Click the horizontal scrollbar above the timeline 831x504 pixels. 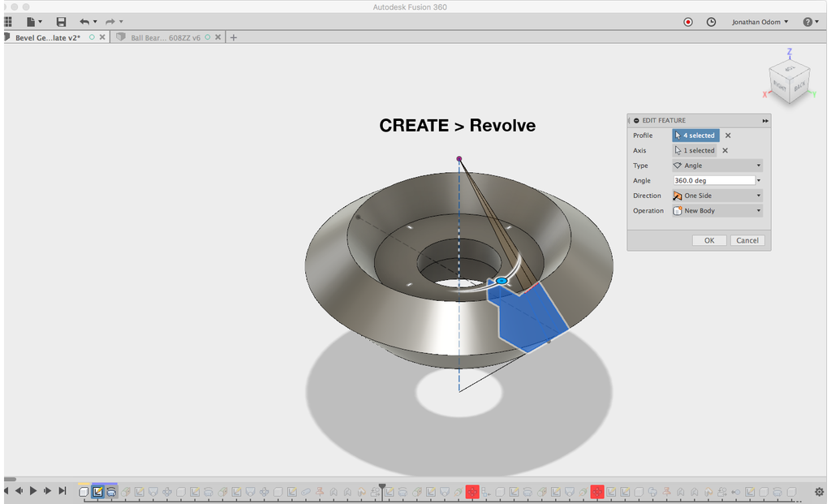point(10,480)
